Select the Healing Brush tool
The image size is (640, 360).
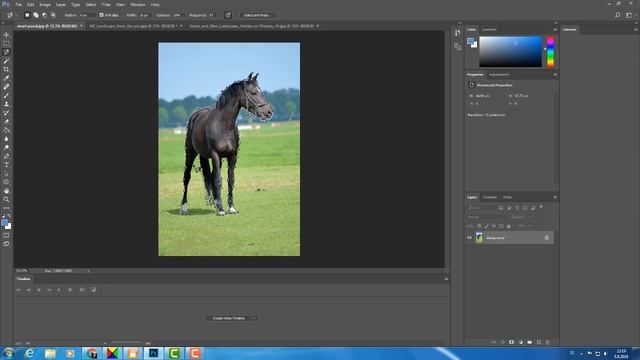coord(6,87)
